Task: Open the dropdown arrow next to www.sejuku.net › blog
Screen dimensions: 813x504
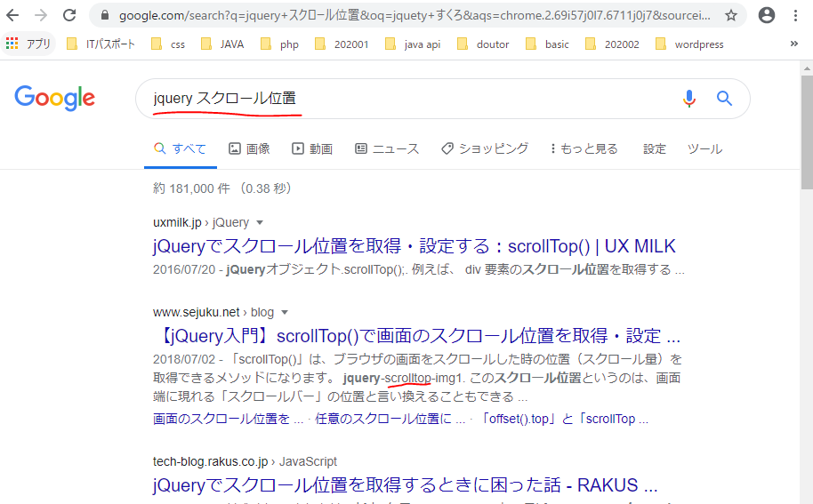Action: (x=284, y=313)
